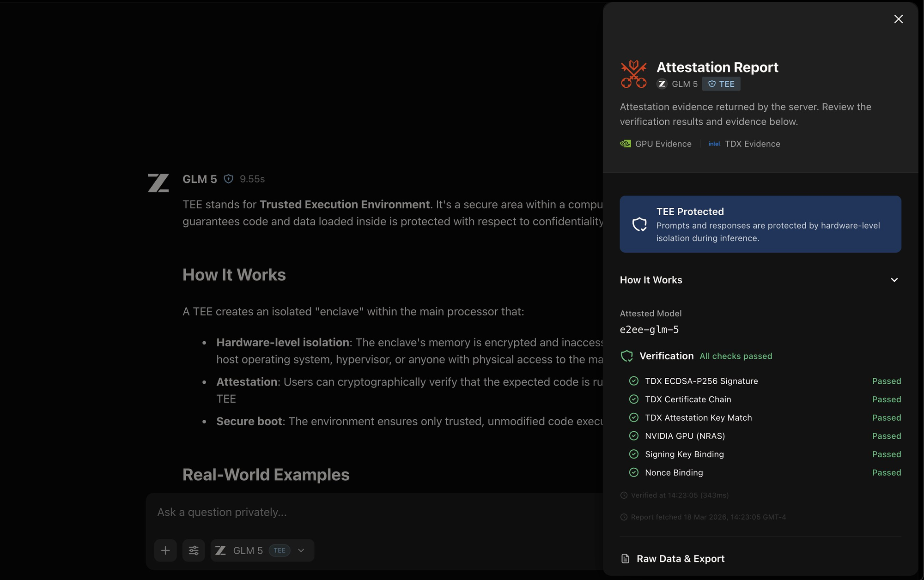Click the TEE Protected shield icon
This screenshot has width=924, height=580.
tap(639, 224)
